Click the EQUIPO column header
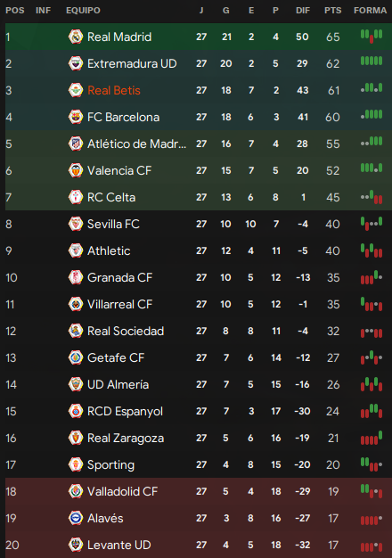Viewport: 392px width, 558px height. (83, 11)
